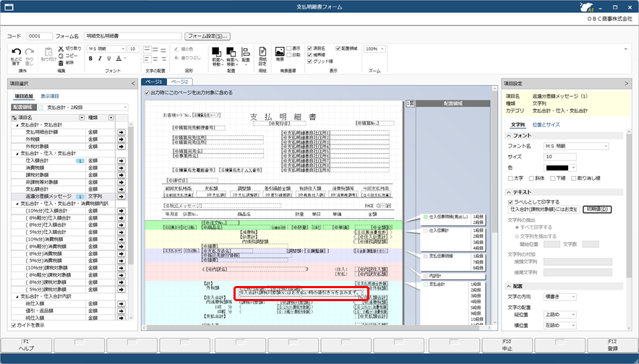Screen dimensions: 639x364
Task: Toggle ガイドを表示 checkbox
Action: pyautogui.click(x=14, y=325)
